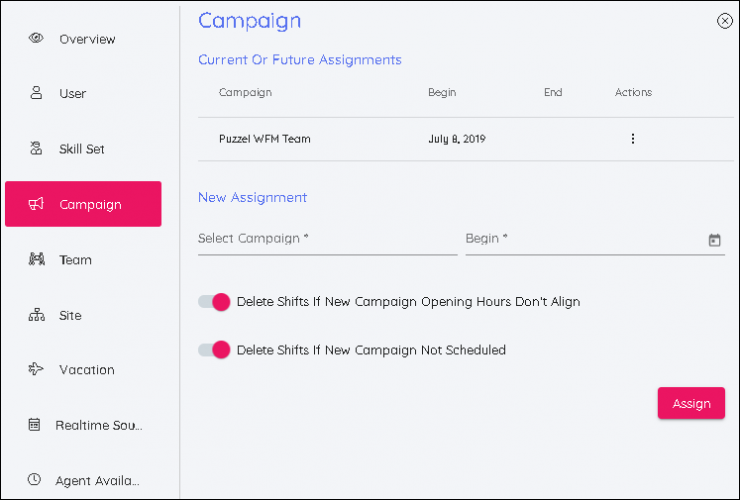Click the Vacation airplane icon
This screenshot has height=500, width=740.
click(36, 370)
